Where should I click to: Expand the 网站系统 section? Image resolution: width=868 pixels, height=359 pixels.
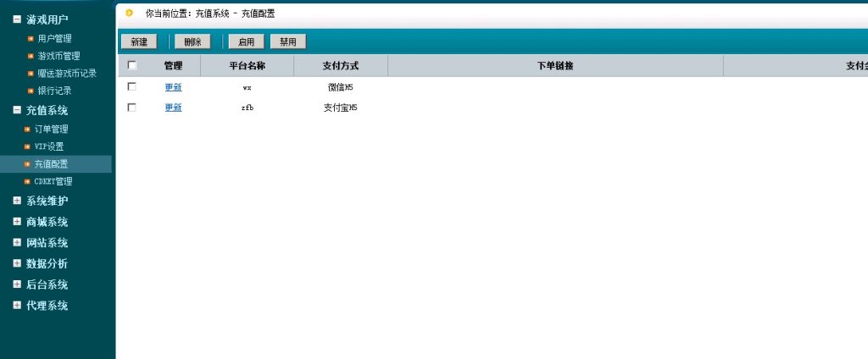click(17, 242)
